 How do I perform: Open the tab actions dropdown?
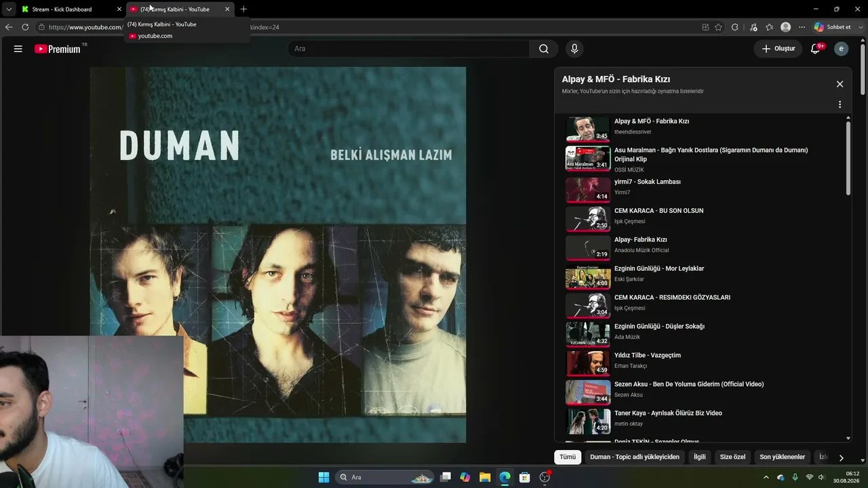8,9
